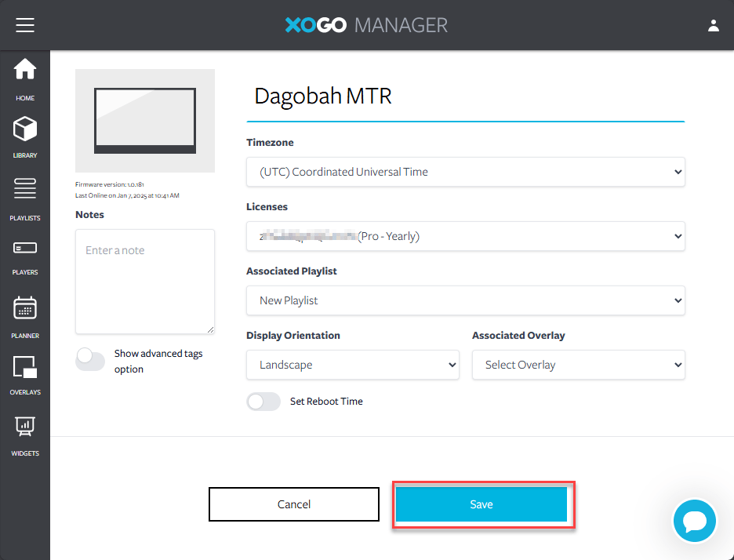The height and width of the screenshot is (560, 734).
Task: Expand the Associated Playlist dropdown
Action: tap(465, 300)
